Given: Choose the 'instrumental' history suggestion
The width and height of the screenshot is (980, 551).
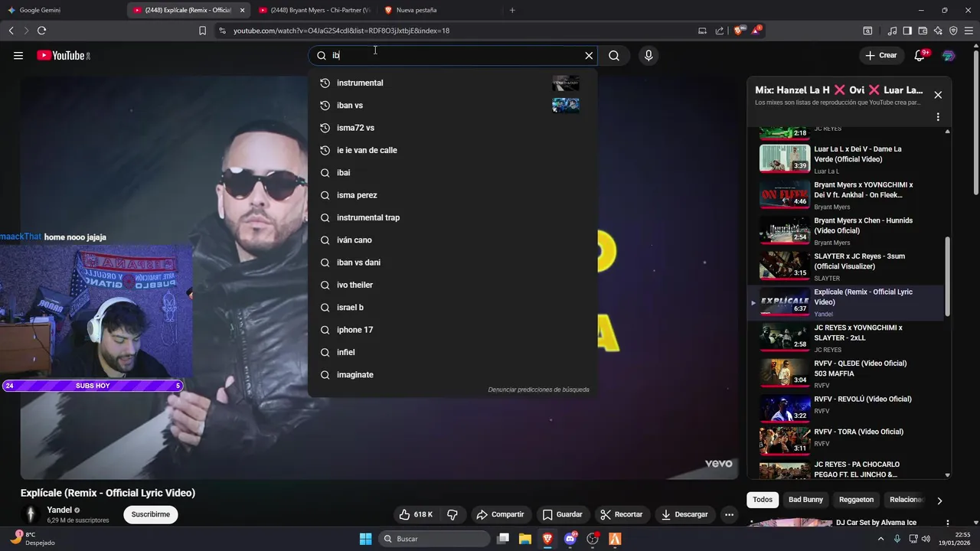Looking at the screenshot, I should click(x=452, y=83).
